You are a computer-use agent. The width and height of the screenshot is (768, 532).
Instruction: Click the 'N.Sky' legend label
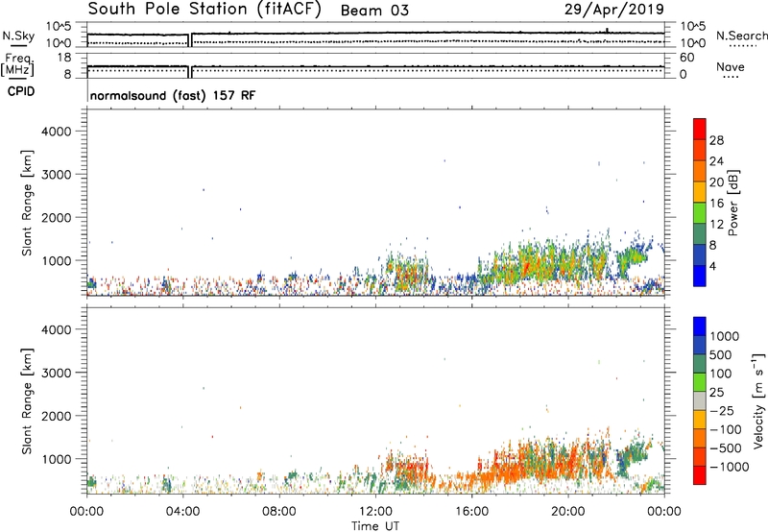(18, 36)
